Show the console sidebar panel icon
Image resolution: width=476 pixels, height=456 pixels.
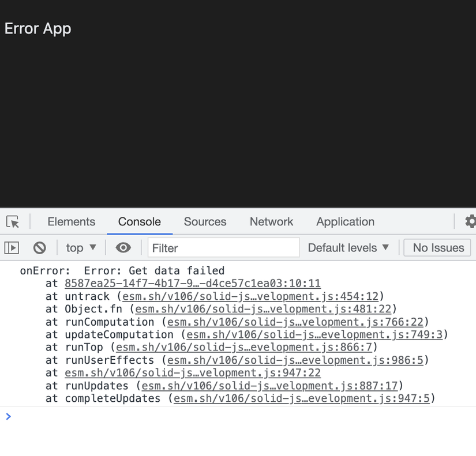[x=12, y=248]
